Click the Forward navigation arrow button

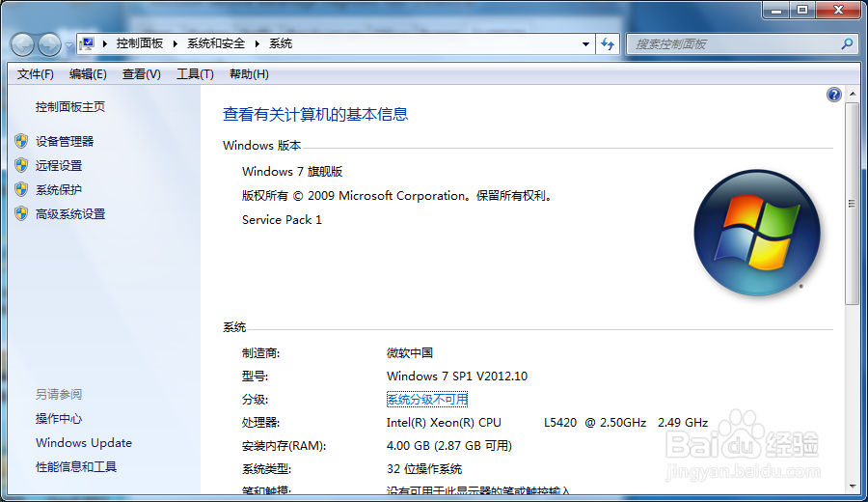(x=50, y=44)
